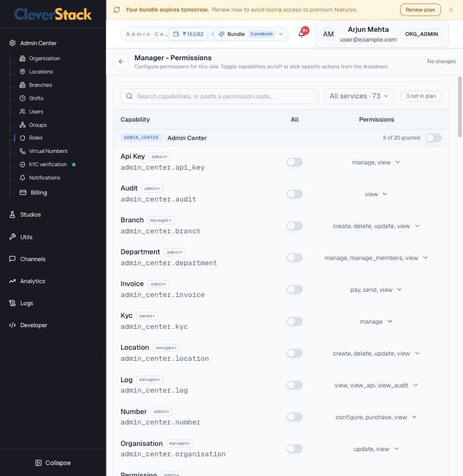This screenshot has height=476, width=463.
Task: Enable all permissions for Audit
Action: pos(295,194)
